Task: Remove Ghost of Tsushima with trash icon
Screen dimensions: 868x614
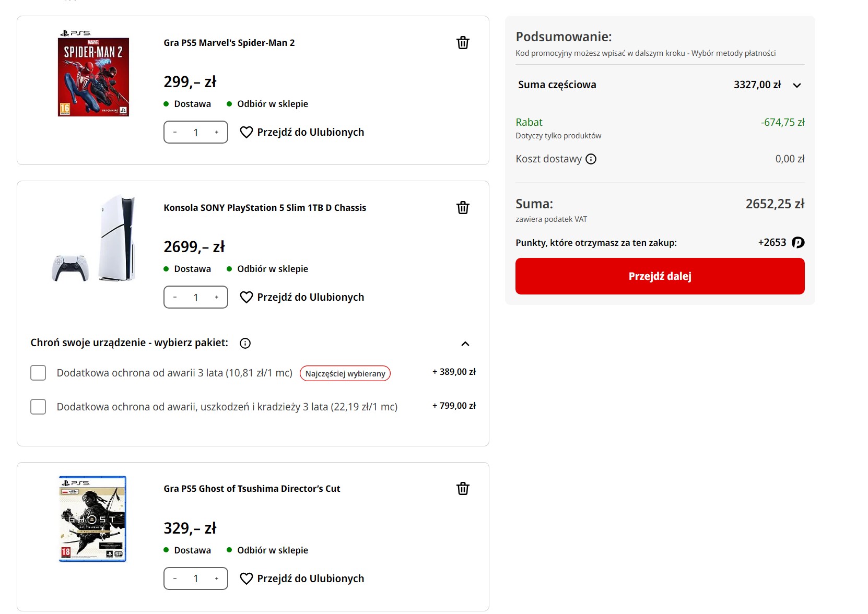Action: (463, 489)
